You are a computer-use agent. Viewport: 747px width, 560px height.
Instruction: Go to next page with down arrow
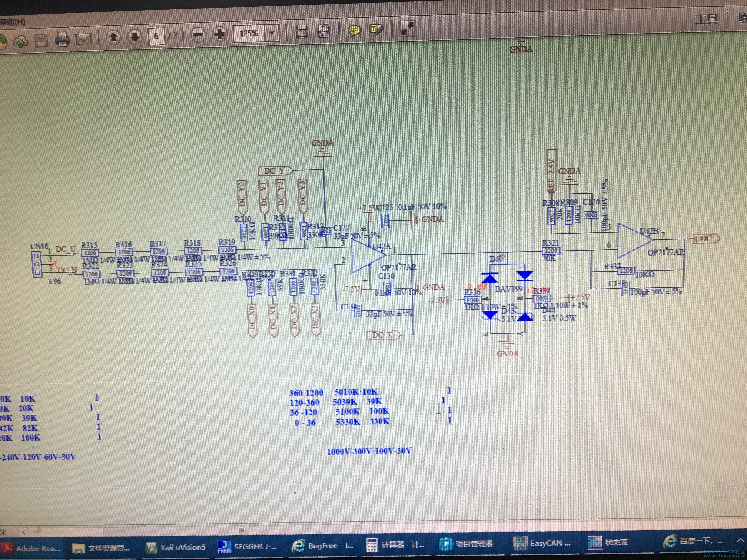point(135,36)
